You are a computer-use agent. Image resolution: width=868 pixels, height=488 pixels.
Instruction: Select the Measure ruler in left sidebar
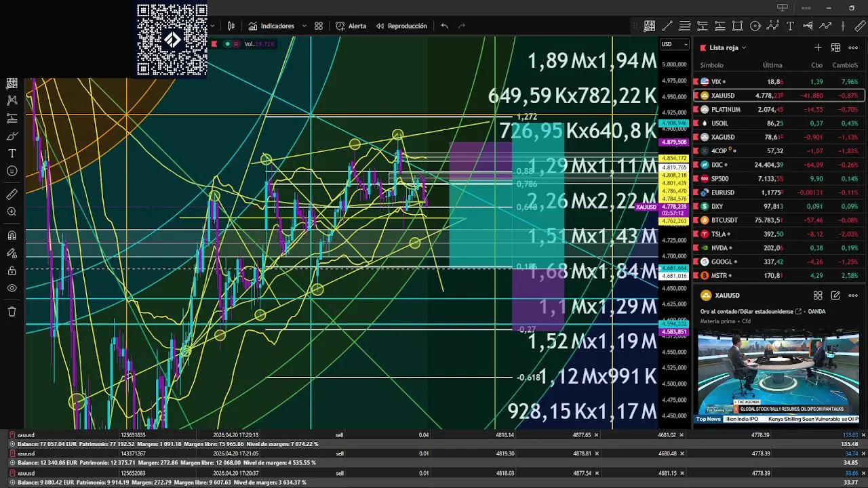pos(12,195)
